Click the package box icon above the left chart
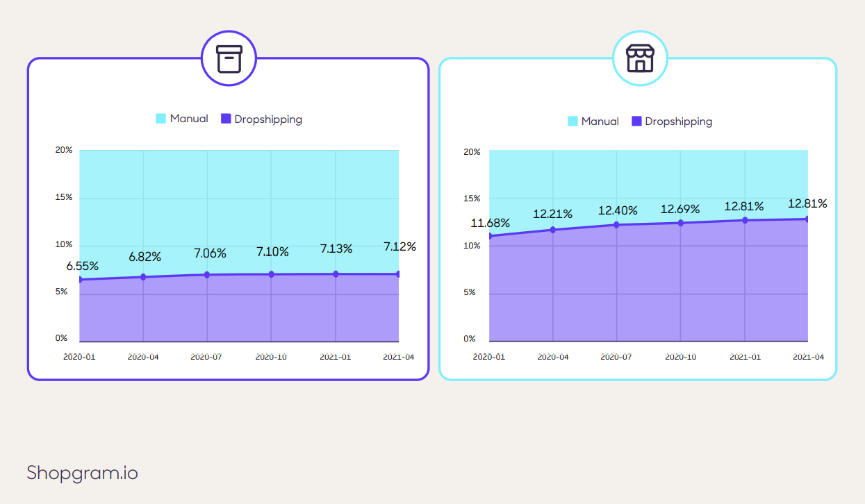This screenshot has width=865, height=504. click(229, 59)
